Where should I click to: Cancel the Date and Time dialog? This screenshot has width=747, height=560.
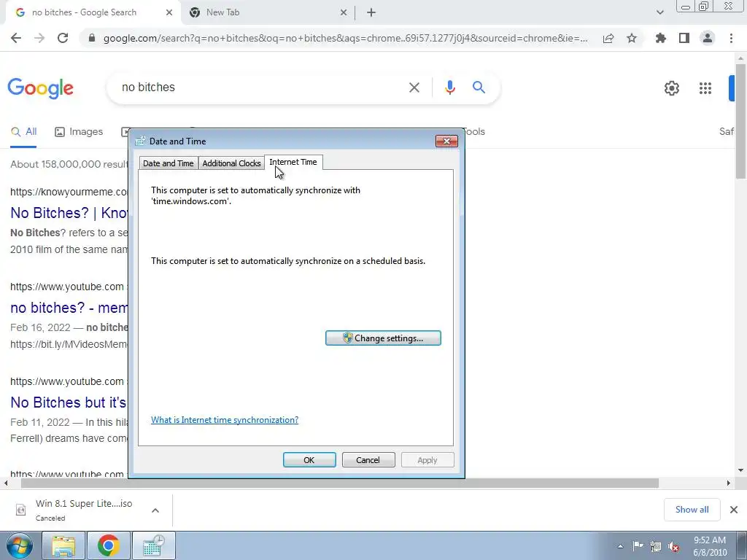coord(368,460)
